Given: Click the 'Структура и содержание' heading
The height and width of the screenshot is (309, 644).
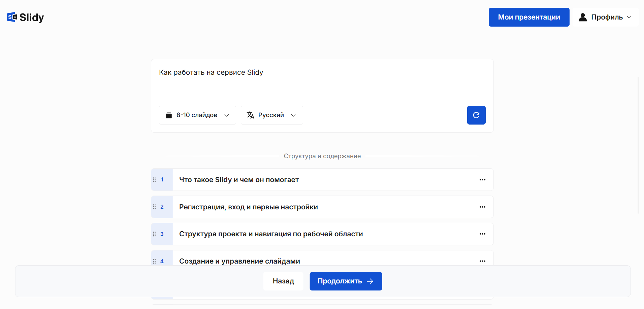Looking at the screenshot, I should pyautogui.click(x=322, y=156).
